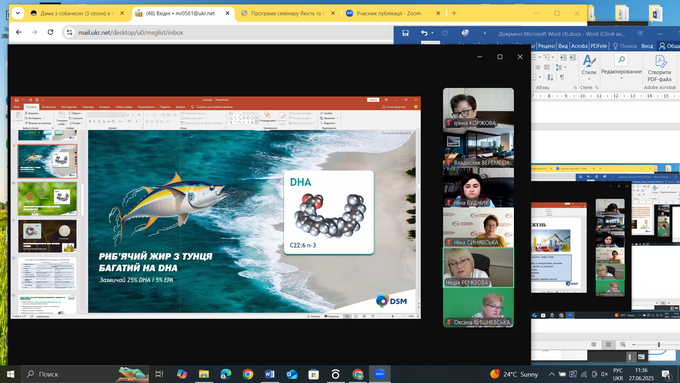680x383 pixels.
Task: Open the Undo history dropdown arrow
Action: [432, 33]
